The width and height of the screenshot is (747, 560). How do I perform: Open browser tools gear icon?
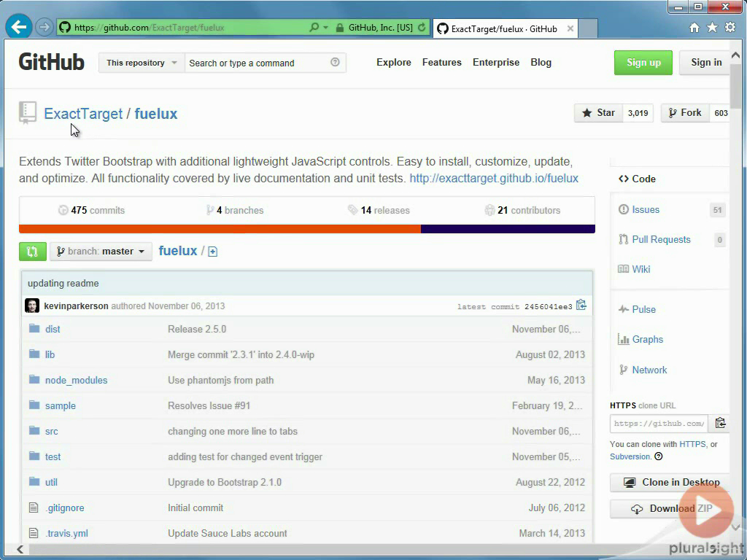[729, 27]
